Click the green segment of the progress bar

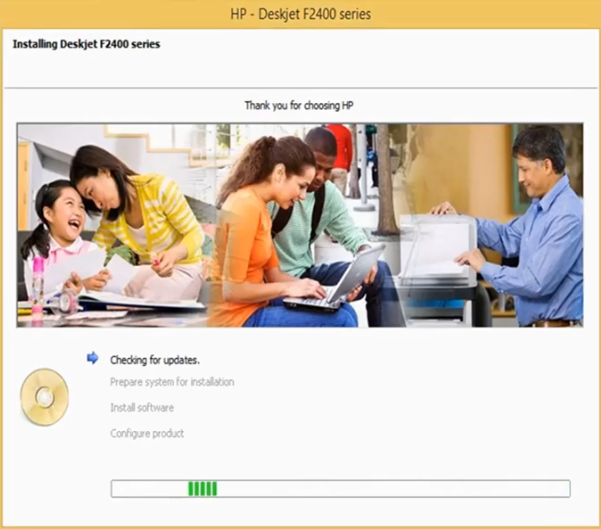[x=203, y=489]
